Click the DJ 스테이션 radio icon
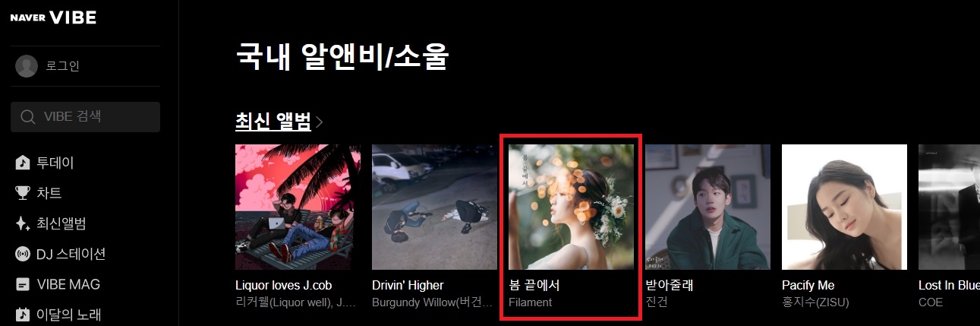The width and height of the screenshot is (980, 326). coord(23,254)
